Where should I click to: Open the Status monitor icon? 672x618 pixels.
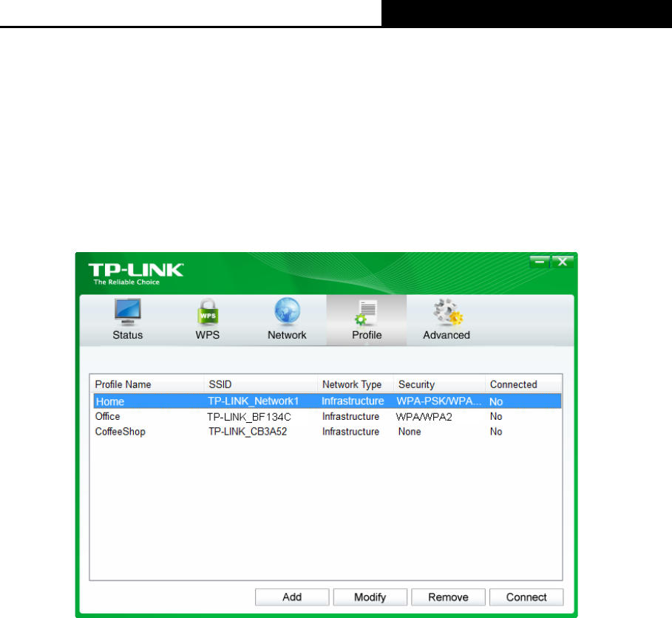[127, 311]
